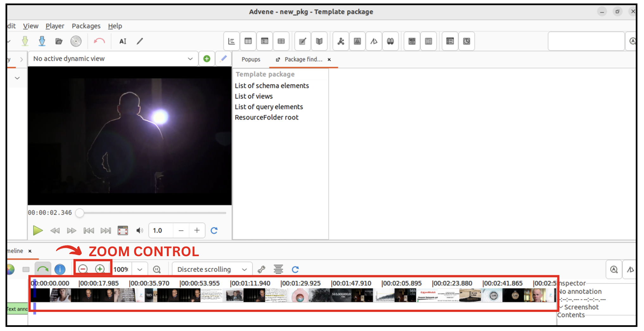
Task: Click the clock history view icon
Action: [x=467, y=41]
